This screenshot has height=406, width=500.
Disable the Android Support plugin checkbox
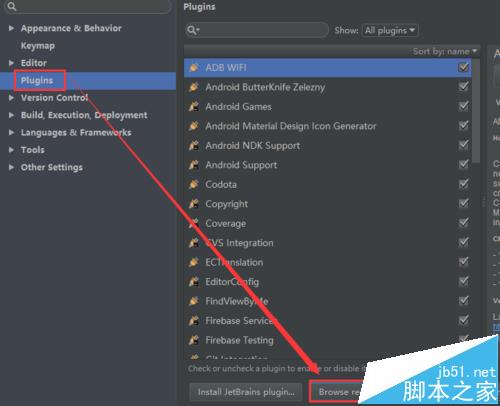point(464,164)
